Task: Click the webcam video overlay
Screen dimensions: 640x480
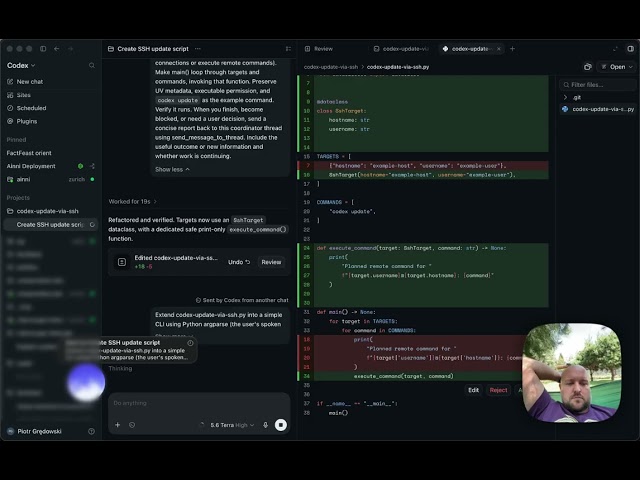Action: point(572,373)
